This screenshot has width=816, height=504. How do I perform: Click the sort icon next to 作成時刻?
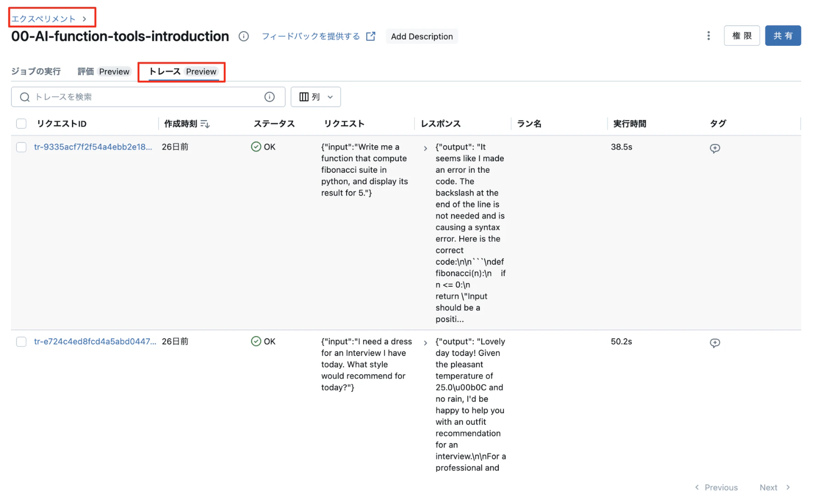[205, 124]
